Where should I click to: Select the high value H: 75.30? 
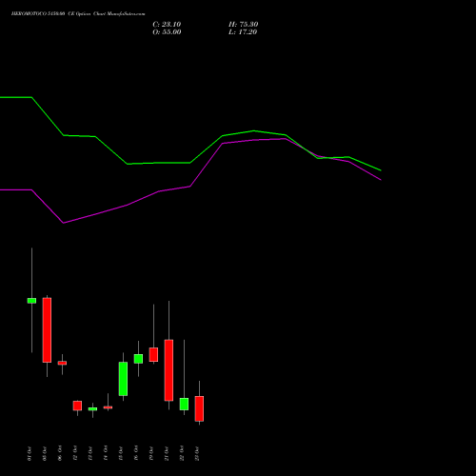point(244,25)
